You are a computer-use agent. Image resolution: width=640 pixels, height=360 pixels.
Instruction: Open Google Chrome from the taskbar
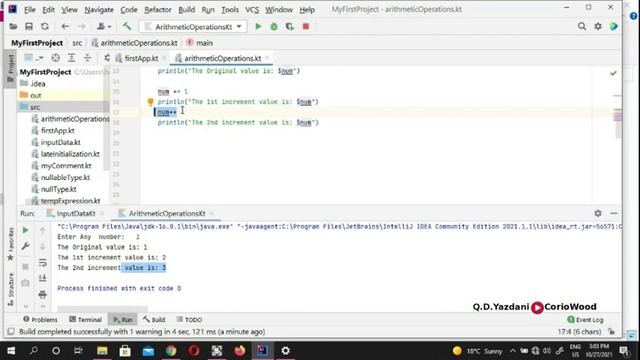pos(171,351)
